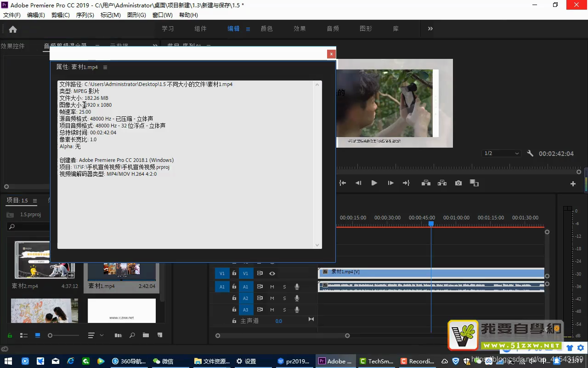
Task: Create a New Bin folder
Action: point(146,335)
